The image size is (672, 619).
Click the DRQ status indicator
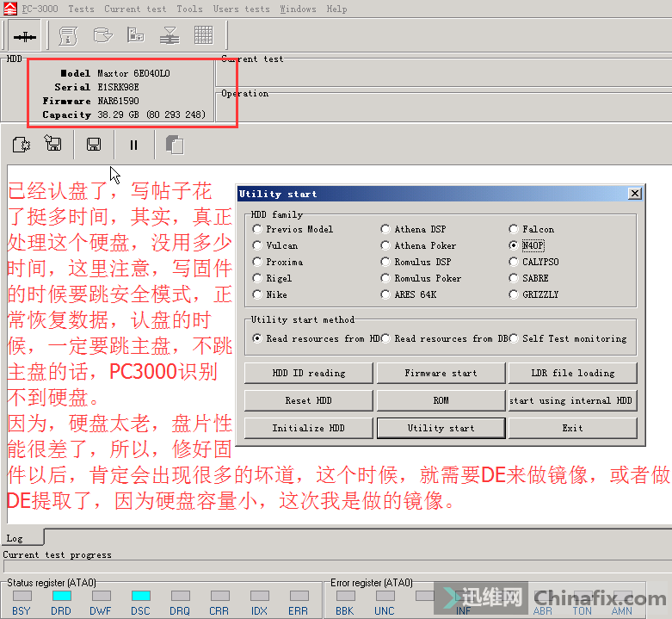point(181,596)
